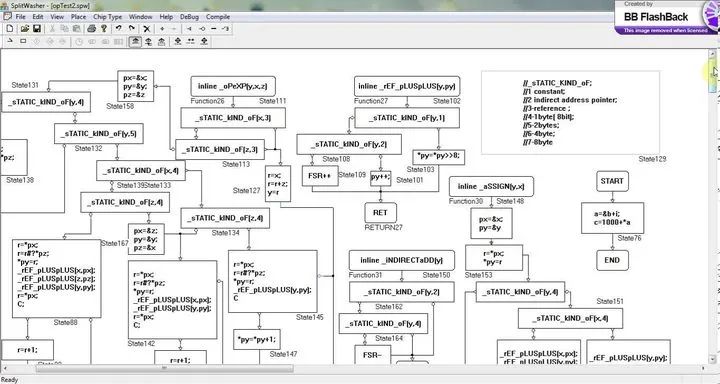Select the START block in the diagram

pyautogui.click(x=612, y=181)
